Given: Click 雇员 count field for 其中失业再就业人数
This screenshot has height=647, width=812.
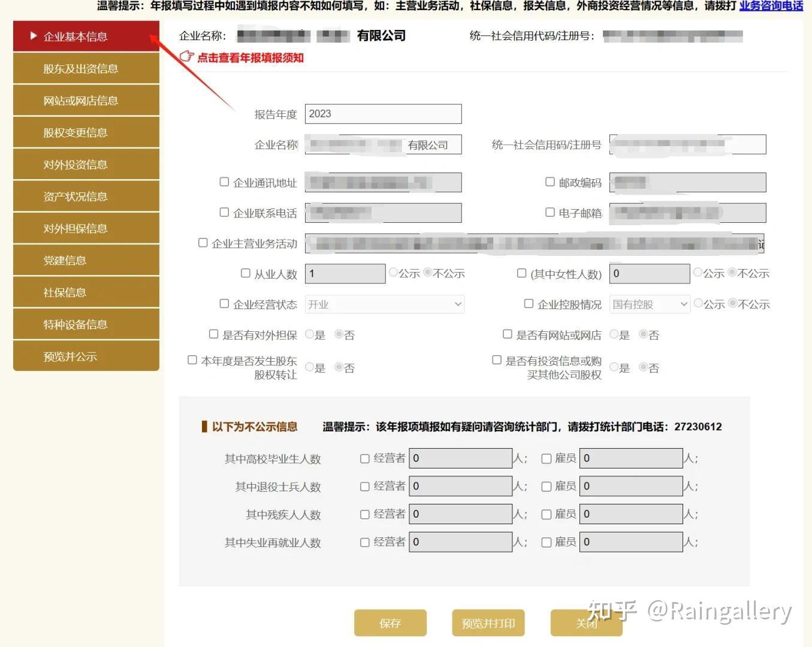Looking at the screenshot, I should coord(631,542).
